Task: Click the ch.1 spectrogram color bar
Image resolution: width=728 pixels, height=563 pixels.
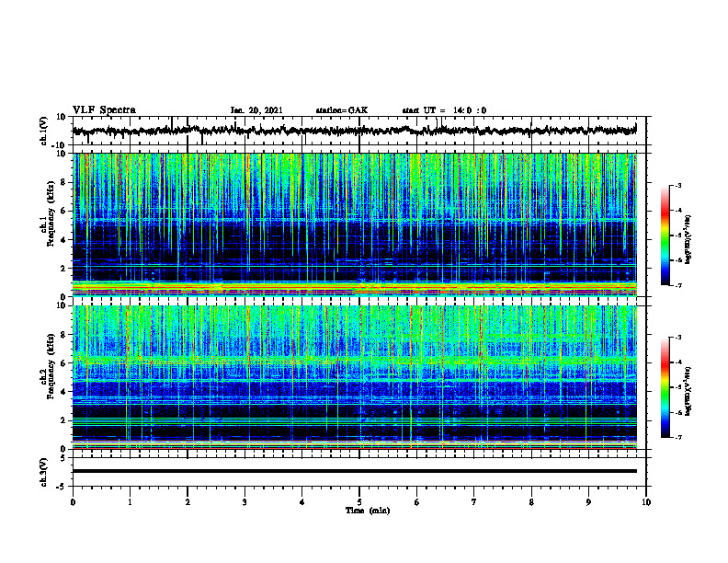Action: pyautogui.click(x=665, y=236)
